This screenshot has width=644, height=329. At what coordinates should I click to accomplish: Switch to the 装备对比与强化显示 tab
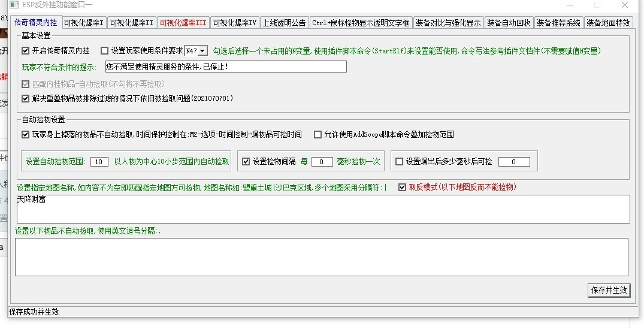pyautogui.click(x=448, y=23)
